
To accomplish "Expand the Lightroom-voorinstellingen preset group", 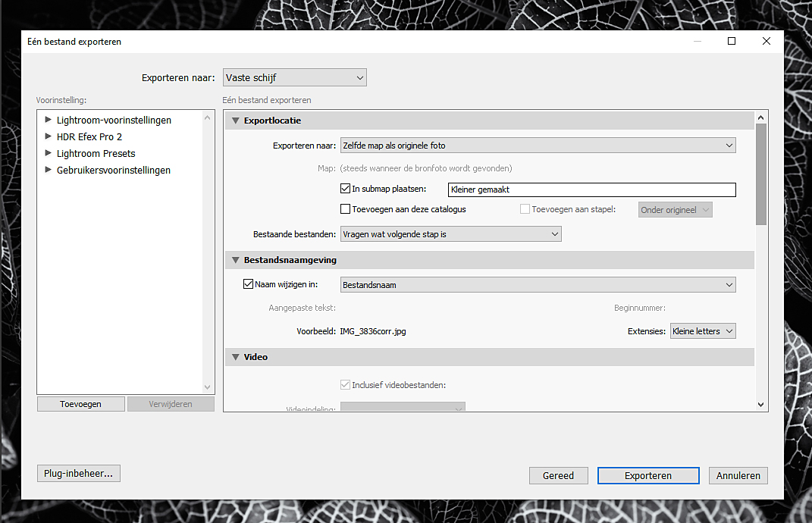I will click(x=49, y=120).
